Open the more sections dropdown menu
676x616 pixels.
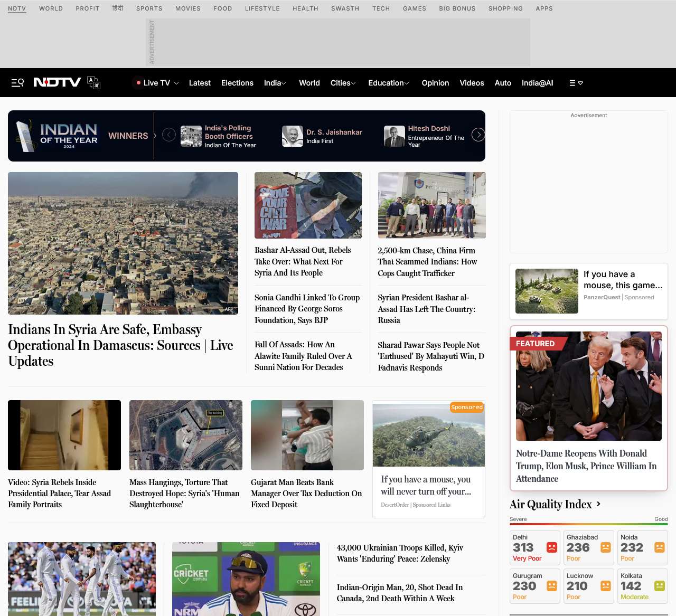(576, 83)
